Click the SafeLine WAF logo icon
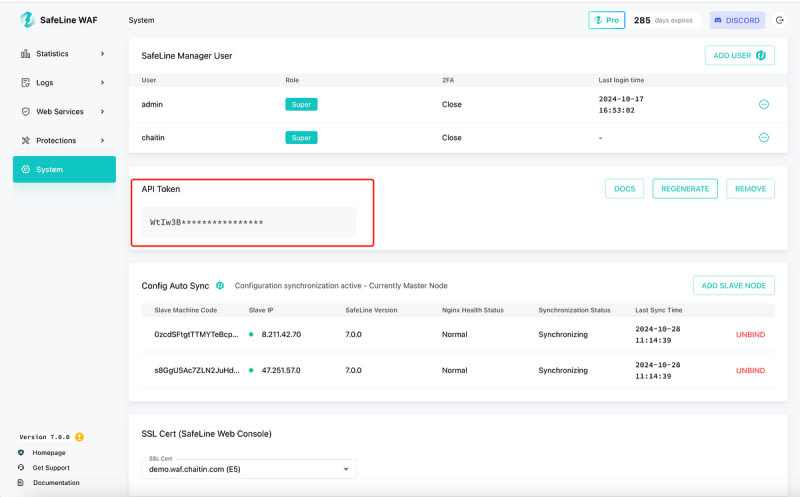 click(27, 20)
